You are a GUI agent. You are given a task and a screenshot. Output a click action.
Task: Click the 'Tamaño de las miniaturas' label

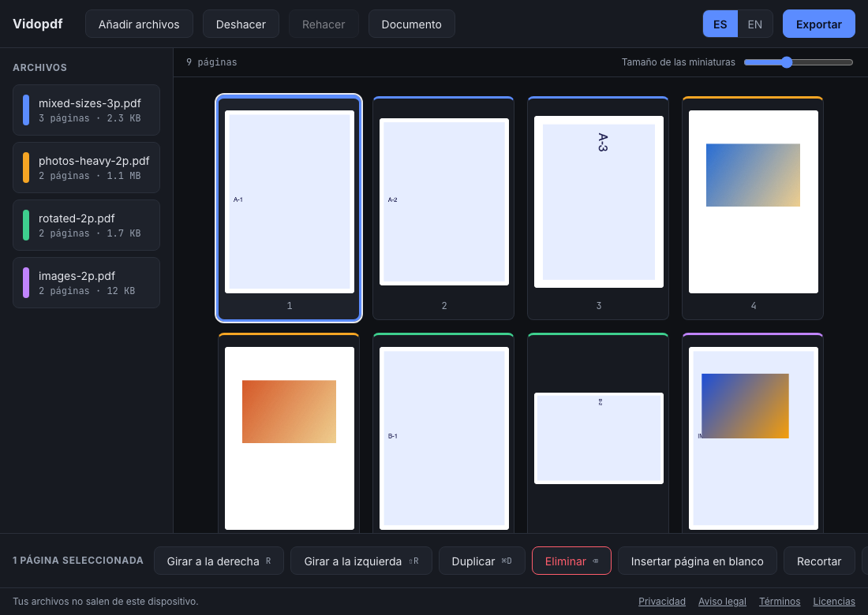(678, 62)
